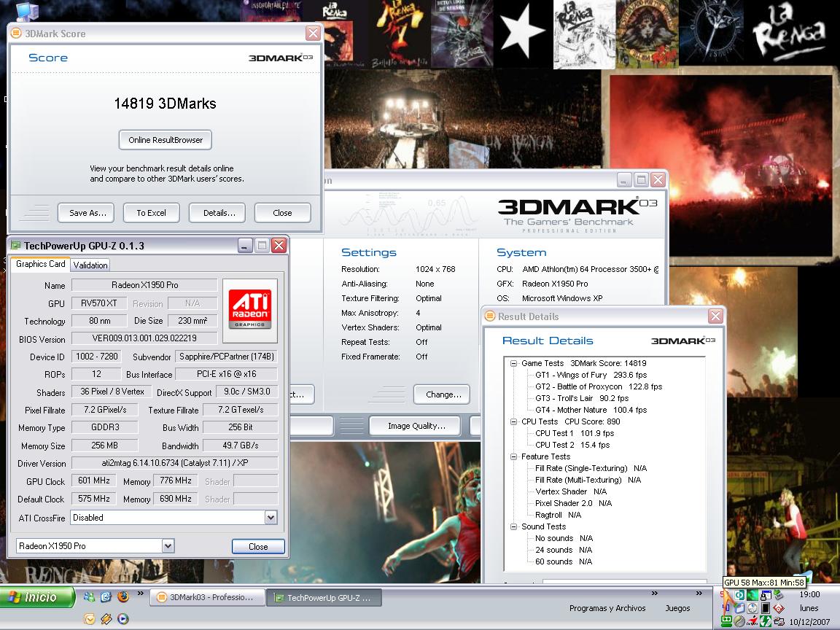The height and width of the screenshot is (630, 840).
Task: Switch to TechPowerUp GPU-Z taskbar button
Action: click(x=324, y=598)
